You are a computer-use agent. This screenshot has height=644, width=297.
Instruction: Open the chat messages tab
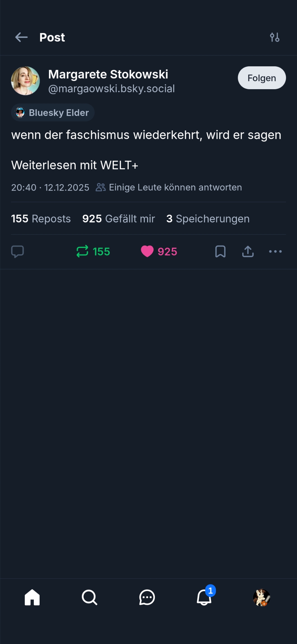point(147,598)
